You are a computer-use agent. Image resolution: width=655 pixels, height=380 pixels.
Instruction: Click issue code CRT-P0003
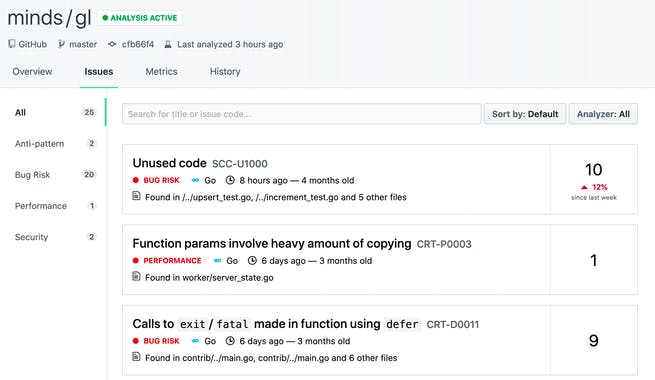pyautogui.click(x=444, y=244)
